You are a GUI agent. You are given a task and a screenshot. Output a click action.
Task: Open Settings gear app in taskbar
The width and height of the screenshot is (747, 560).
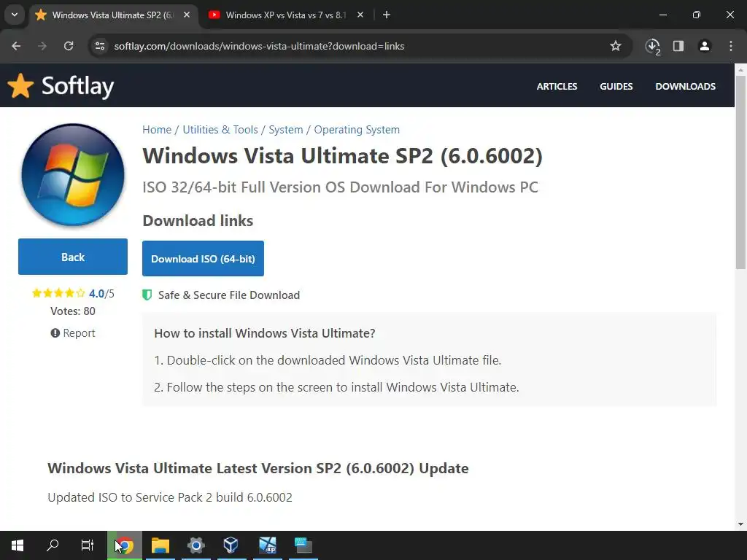pyautogui.click(x=196, y=545)
